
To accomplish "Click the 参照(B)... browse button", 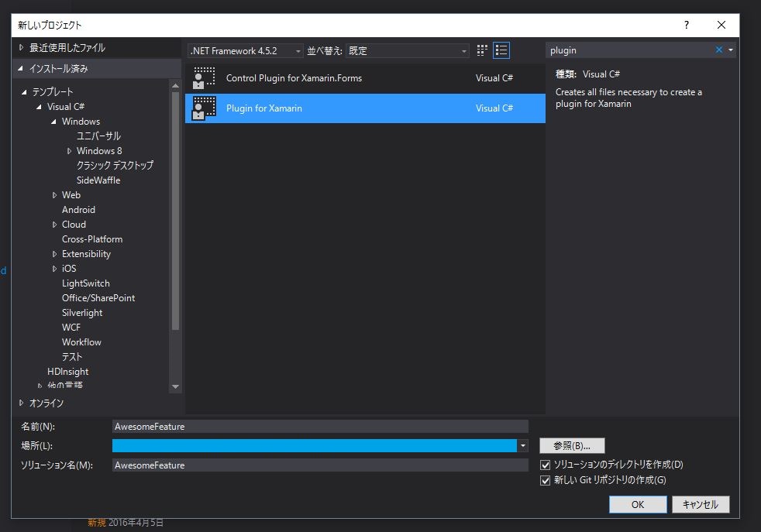I will 572,446.
